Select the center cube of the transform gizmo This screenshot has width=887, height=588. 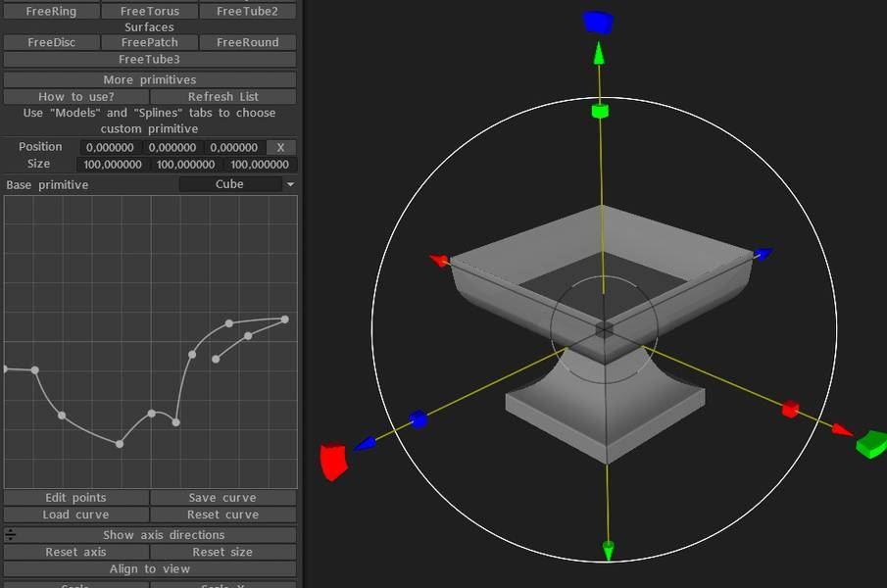604,328
